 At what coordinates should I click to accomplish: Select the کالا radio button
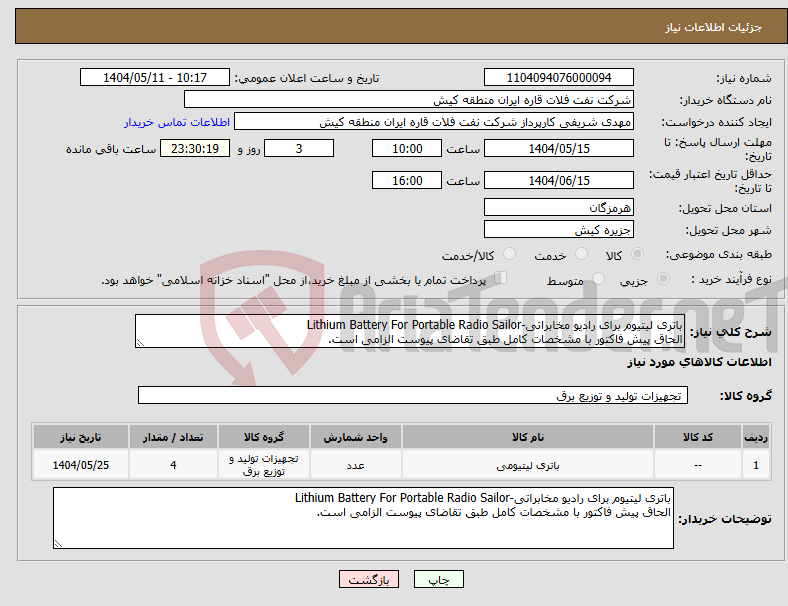637,254
